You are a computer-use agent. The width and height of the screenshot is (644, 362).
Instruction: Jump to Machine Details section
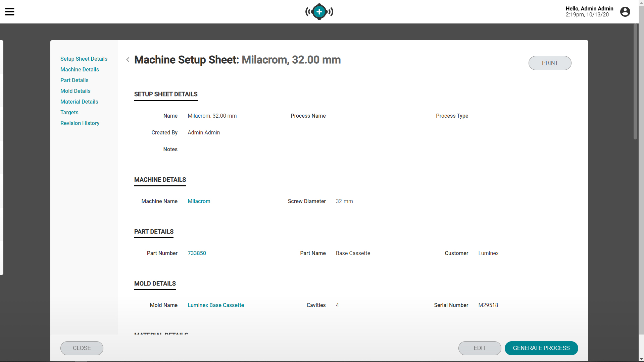coord(80,69)
